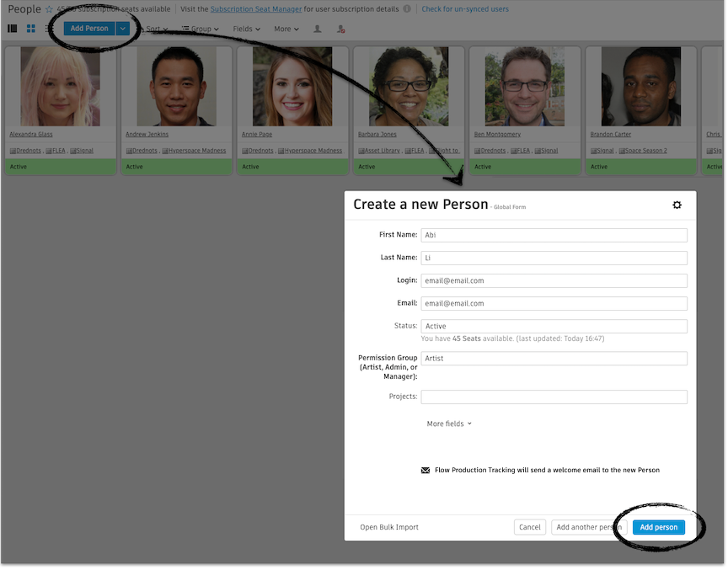The image size is (728, 570).
Task: Click Barbara Jones profile thumbnail
Action: [x=409, y=86]
